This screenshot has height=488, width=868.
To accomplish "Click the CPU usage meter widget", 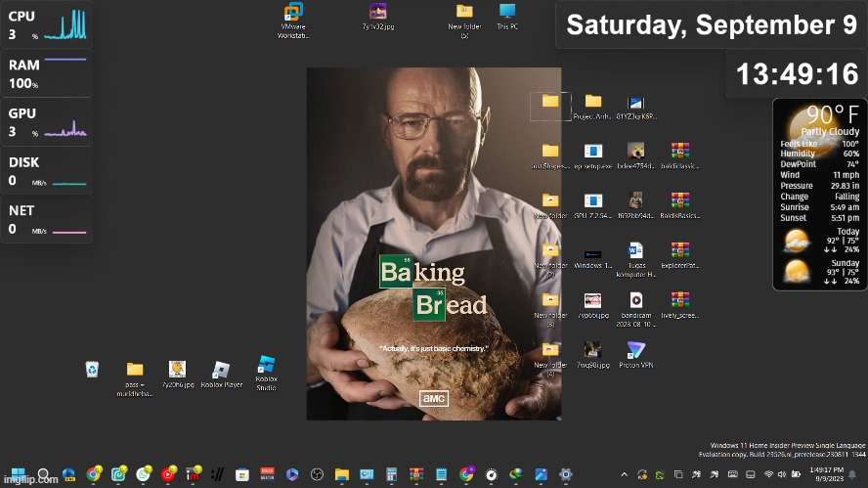I will tap(47, 24).
